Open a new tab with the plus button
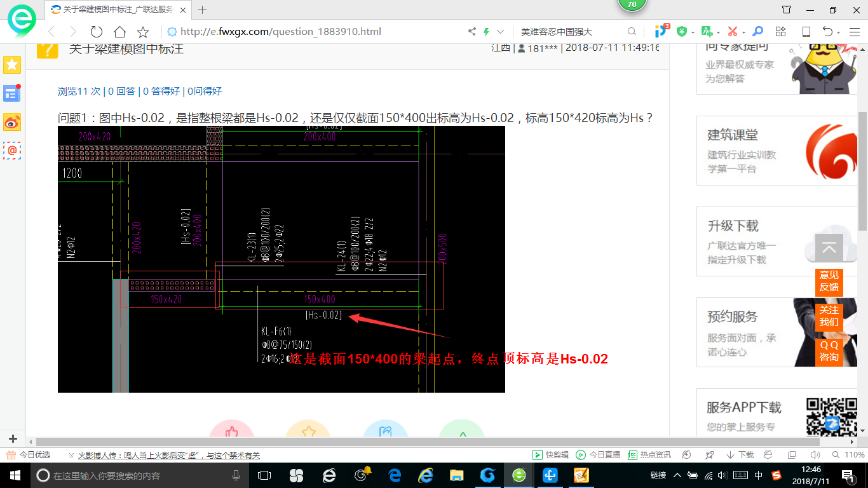The width and height of the screenshot is (868, 488). (203, 10)
